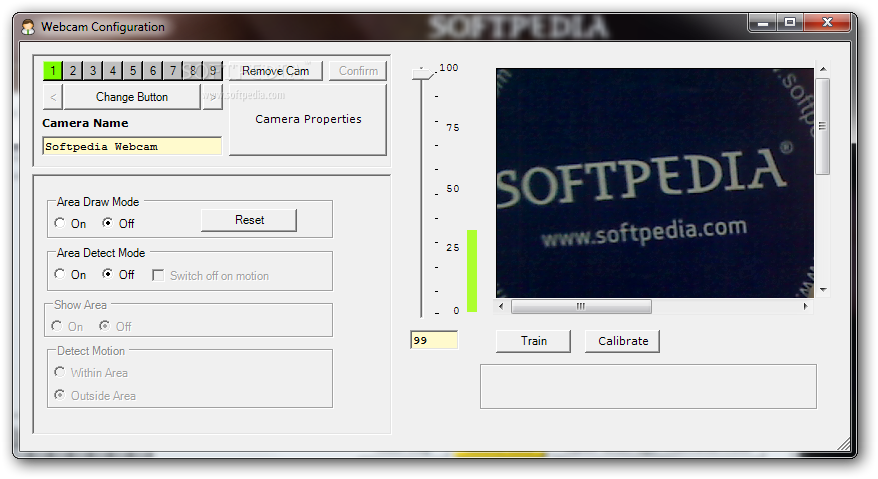This screenshot has width=878, height=479.
Task: Click the Confirm button
Action: (x=358, y=71)
